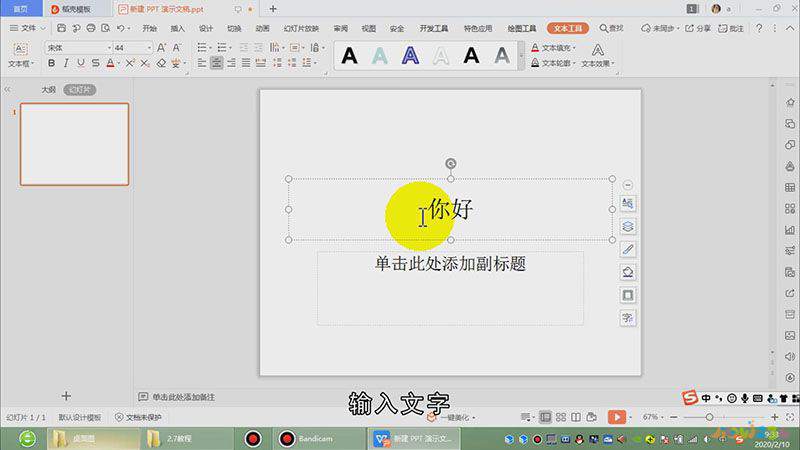This screenshot has width=800, height=450.
Task: Click the undo arrow icon
Action: pyautogui.click(x=120, y=28)
